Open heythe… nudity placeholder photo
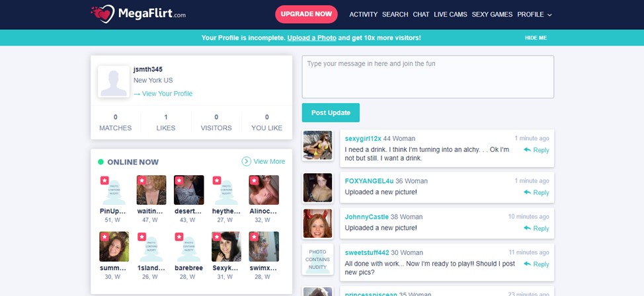The height and width of the screenshot is (296, 644). pos(226,190)
